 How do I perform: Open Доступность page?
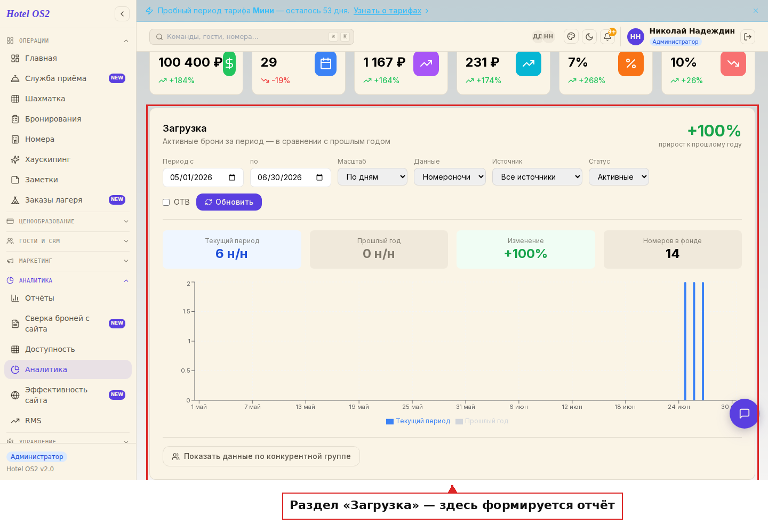point(68,349)
